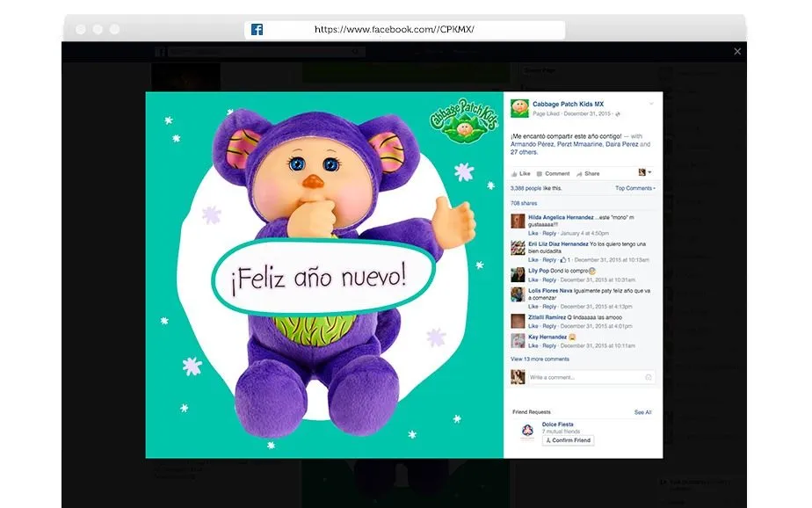Reply to Erii Liiz Diaz Hernandez's comment

tap(549, 260)
